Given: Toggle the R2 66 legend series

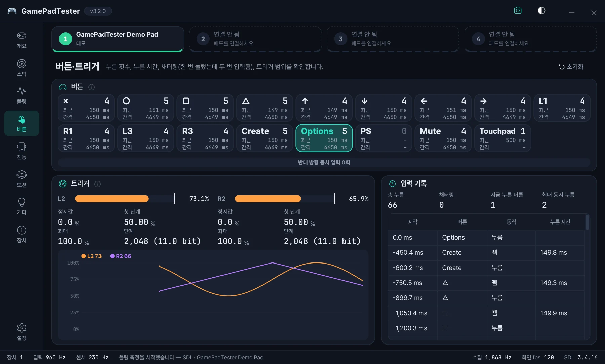Looking at the screenshot, I should (121, 256).
